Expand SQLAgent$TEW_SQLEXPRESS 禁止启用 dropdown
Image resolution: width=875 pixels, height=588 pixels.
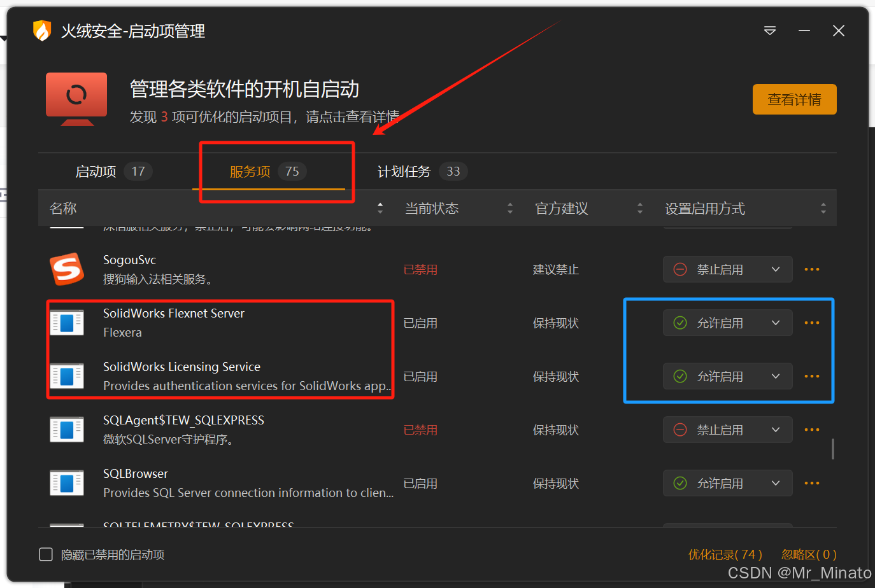(x=728, y=430)
